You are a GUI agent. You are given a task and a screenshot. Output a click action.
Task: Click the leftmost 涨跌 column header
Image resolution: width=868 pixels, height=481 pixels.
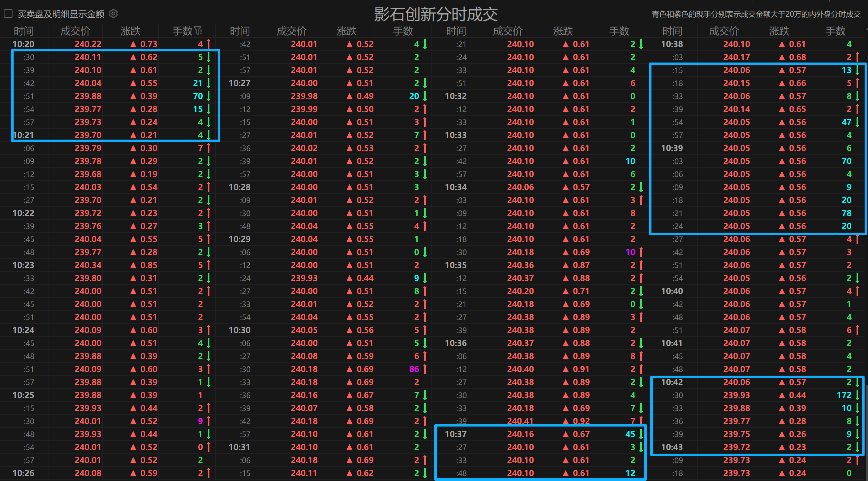coord(131,31)
